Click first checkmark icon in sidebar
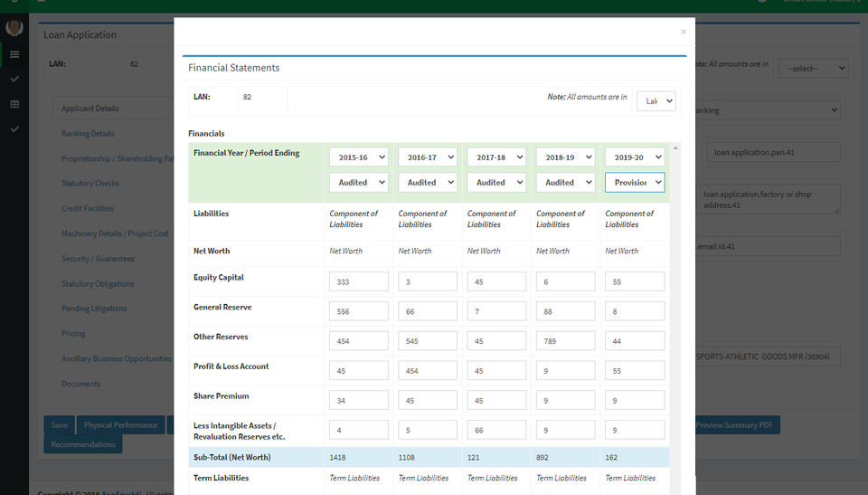This screenshot has width=868, height=495. 15,80
